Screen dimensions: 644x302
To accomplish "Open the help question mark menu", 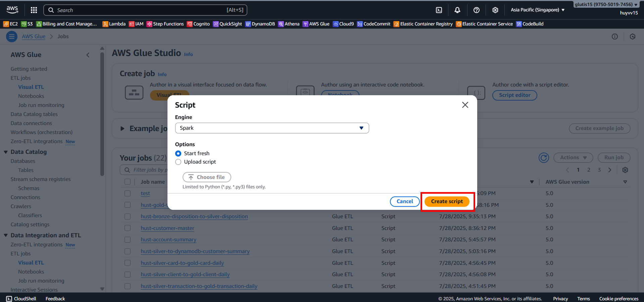I will click(x=476, y=10).
